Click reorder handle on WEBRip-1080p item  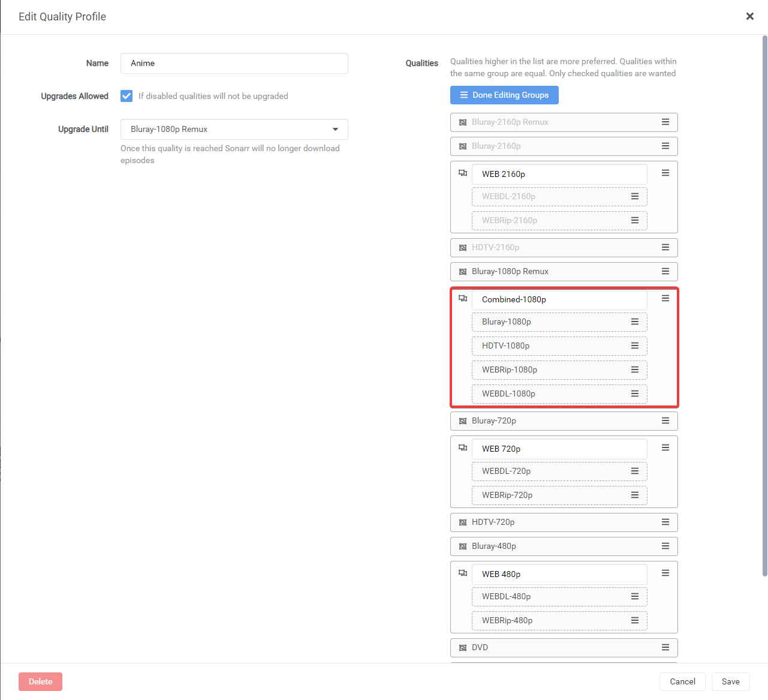click(635, 369)
